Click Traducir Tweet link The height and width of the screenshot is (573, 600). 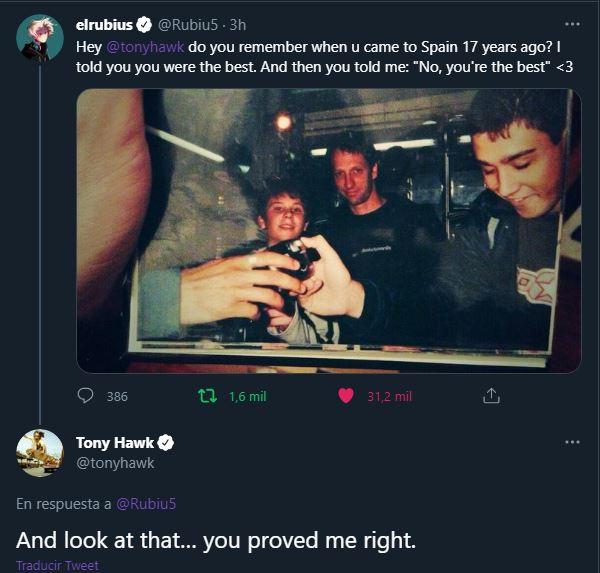57,565
